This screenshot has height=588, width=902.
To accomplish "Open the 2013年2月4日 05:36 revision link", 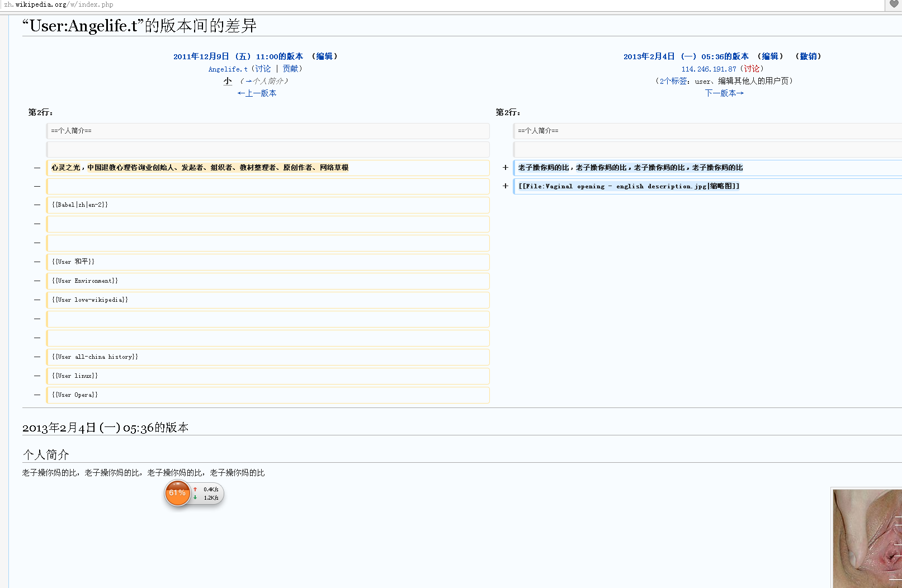I will 685,56.
